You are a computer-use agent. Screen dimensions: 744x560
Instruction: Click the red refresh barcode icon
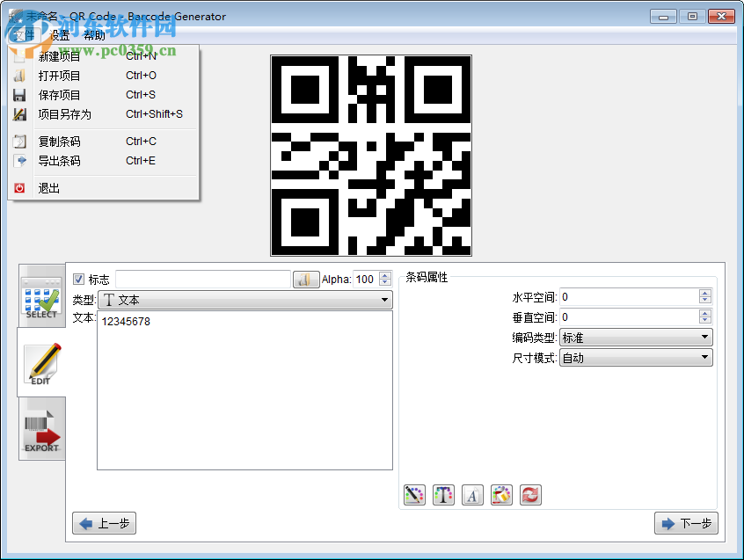coord(530,495)
